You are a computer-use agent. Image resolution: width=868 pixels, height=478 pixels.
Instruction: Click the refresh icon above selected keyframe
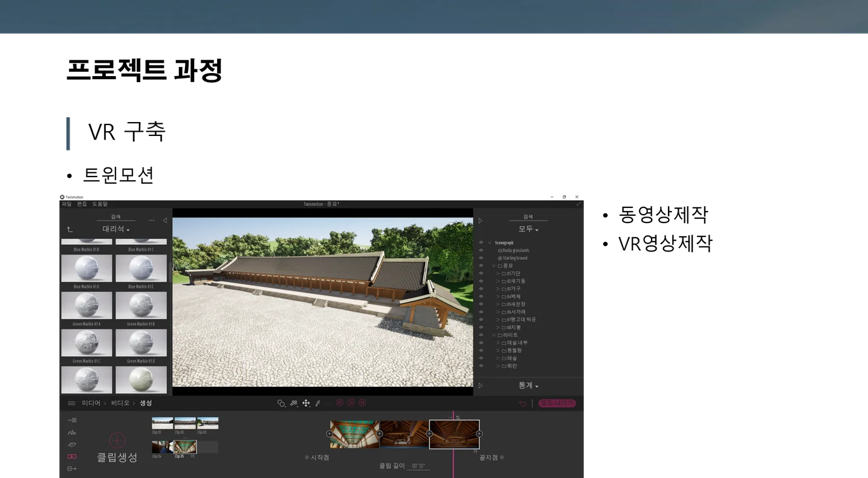(458, 417)
